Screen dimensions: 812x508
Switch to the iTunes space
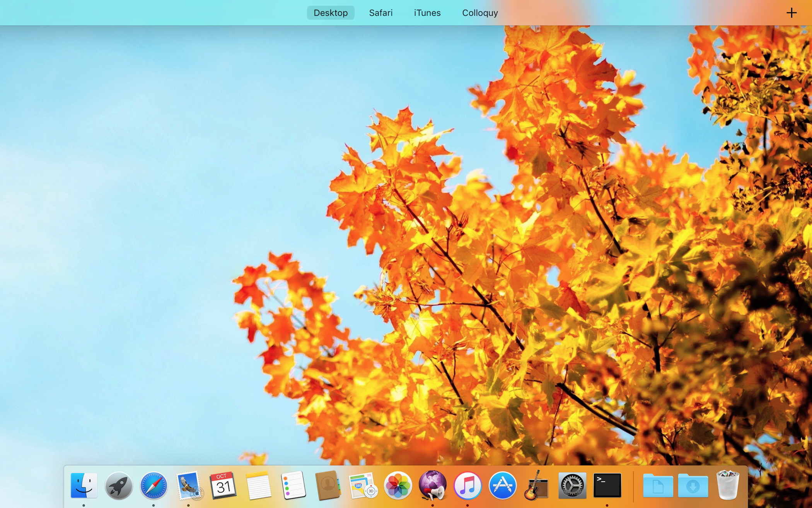(x=427, y=13)
